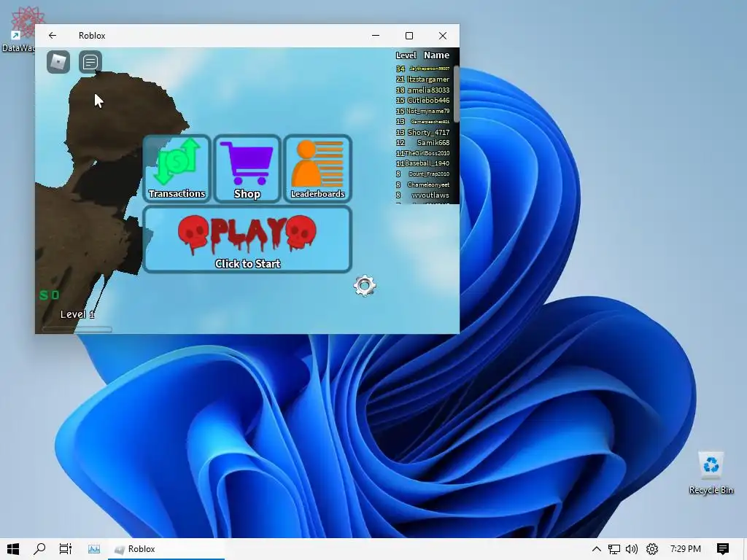Image resolution: width=747 pixels, height=560 pixels.
Task: Click the PLAY Click to Start button
Action: click(247, 239)
